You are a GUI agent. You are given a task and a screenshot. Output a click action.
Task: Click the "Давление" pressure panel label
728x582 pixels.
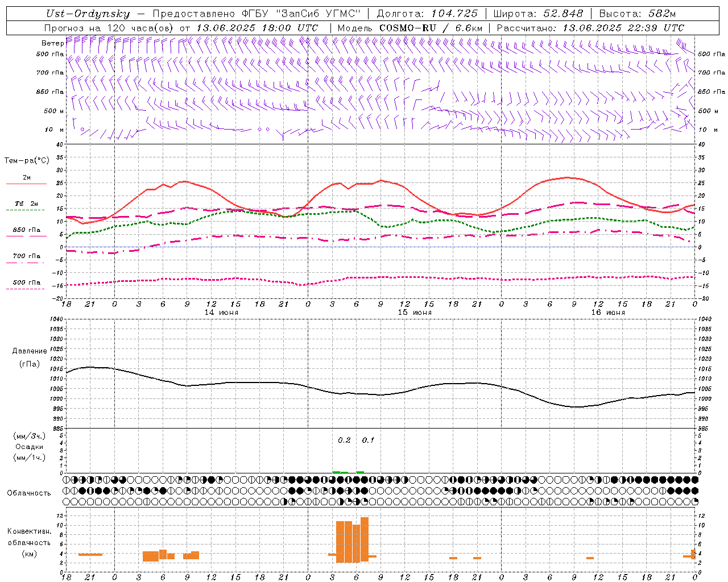[x=30, y=351]
